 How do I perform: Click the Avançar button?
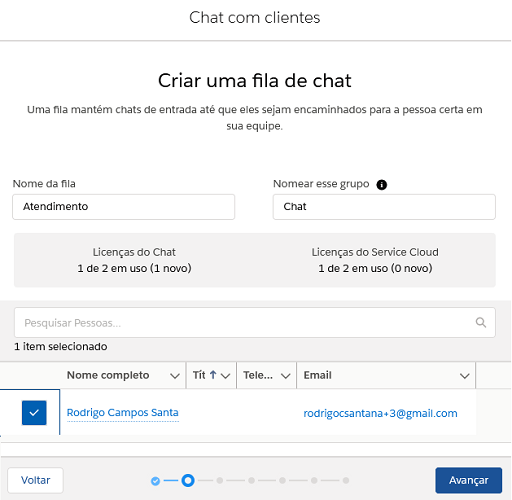[x=468, y=480]
